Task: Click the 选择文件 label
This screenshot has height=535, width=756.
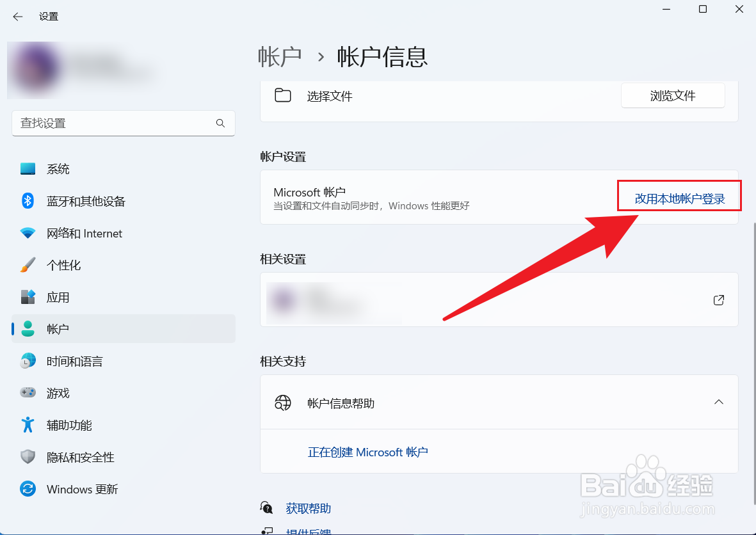Action: 330,96
